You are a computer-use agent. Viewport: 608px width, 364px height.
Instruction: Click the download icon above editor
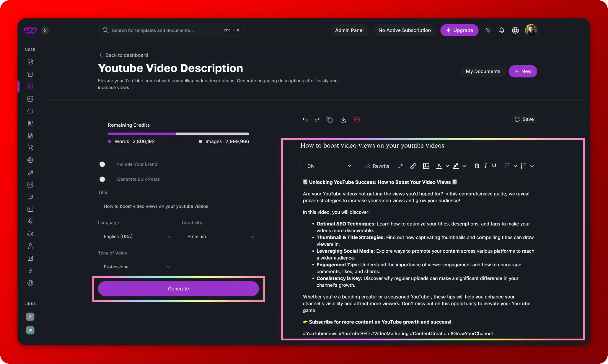tap(343, 120)
